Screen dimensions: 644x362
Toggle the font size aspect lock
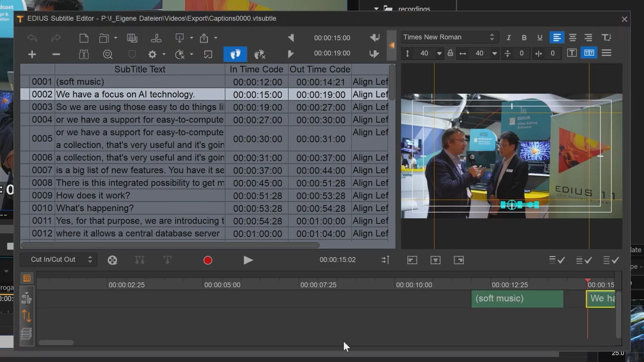pos(450,53)
